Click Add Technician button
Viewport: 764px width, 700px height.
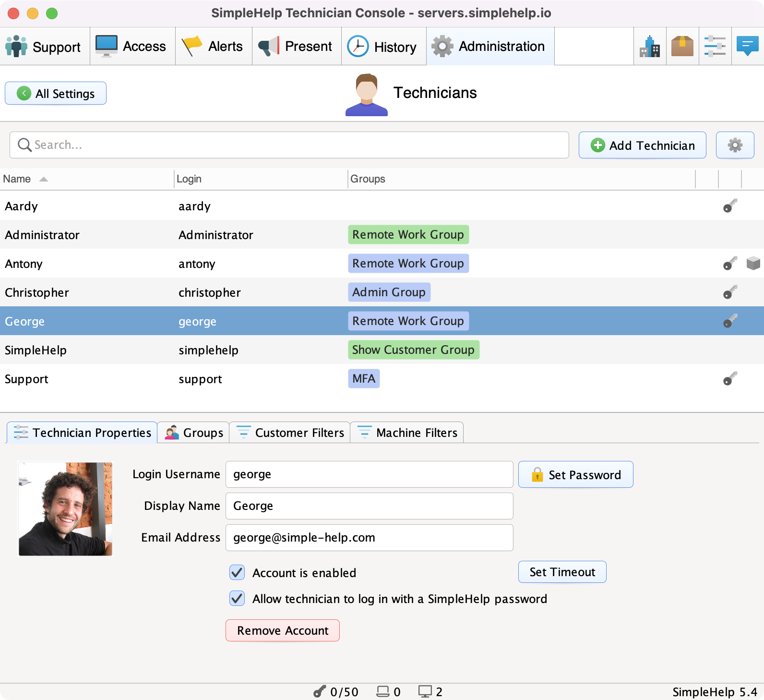(x=643, y=145)
